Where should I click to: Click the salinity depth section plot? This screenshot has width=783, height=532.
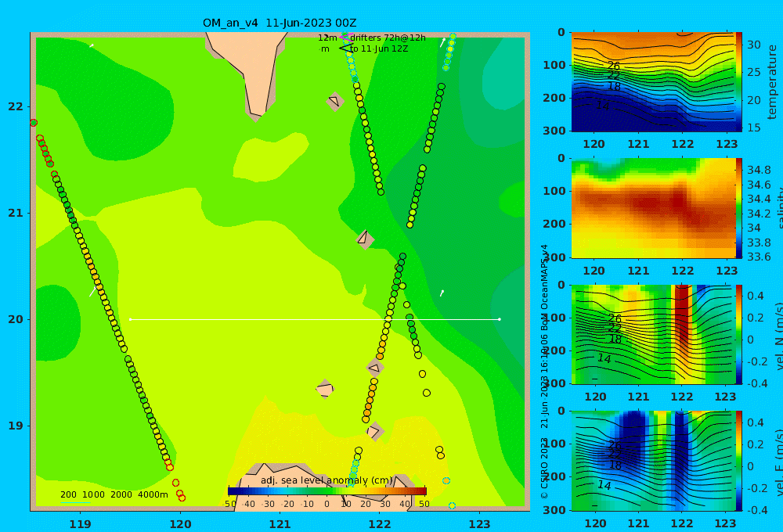[653, 208]
